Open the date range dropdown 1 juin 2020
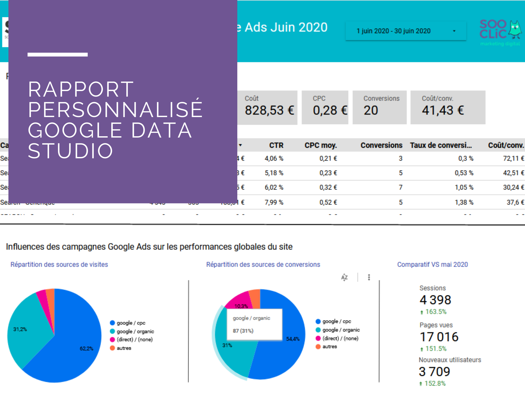 coord(406,31)
